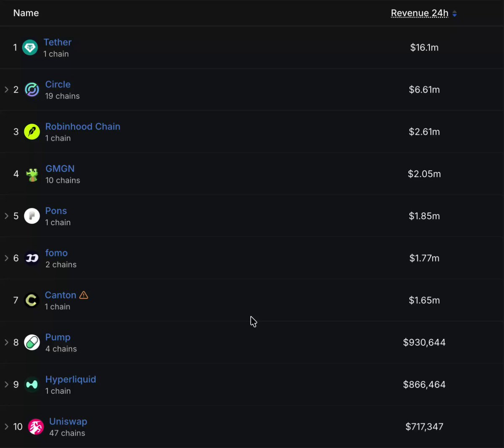Open the Robinhood Chain link
Viewport: 504px width, 448px height.
pyautogui.click(x=83, y=126)
